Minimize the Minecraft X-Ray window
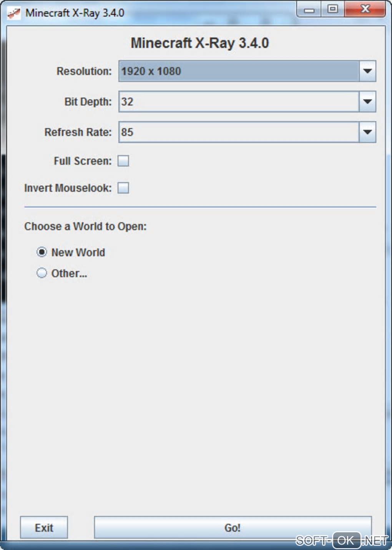392x550 pixels. click(309, 9)
